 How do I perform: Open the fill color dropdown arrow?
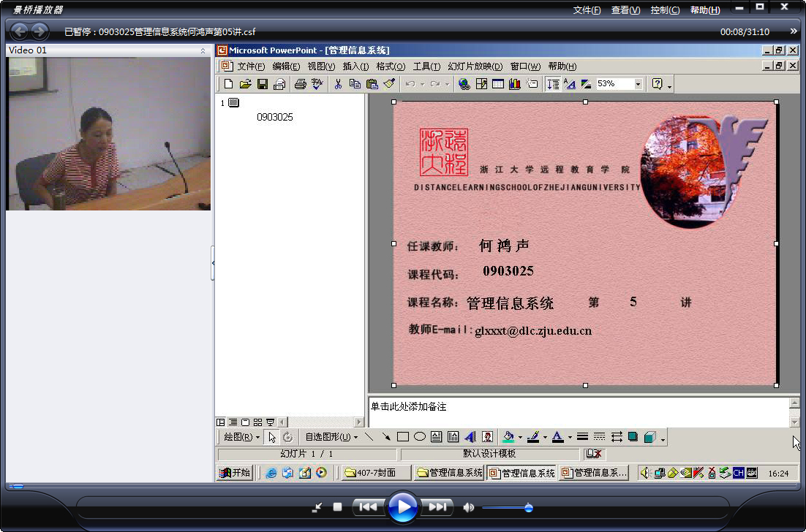520,438
